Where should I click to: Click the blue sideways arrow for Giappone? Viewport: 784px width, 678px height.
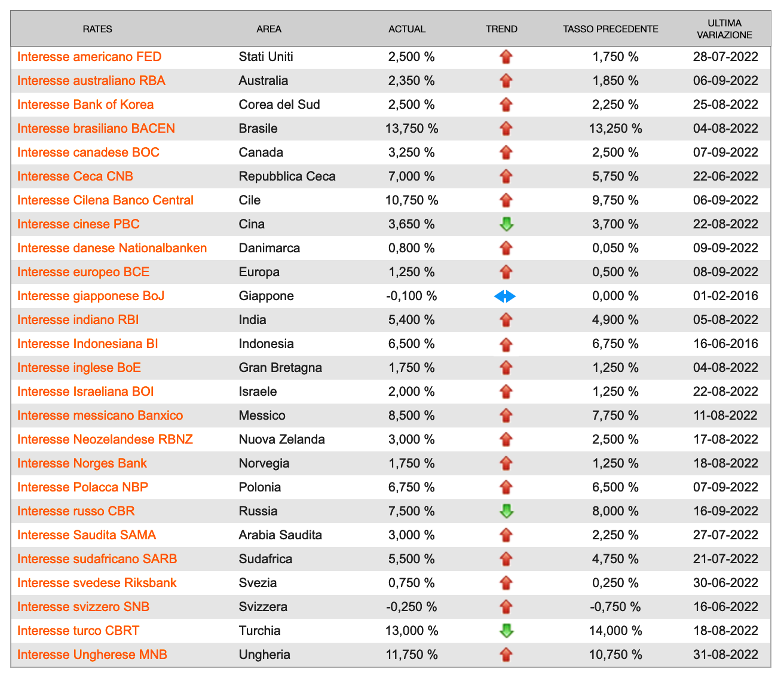[505, 296]
